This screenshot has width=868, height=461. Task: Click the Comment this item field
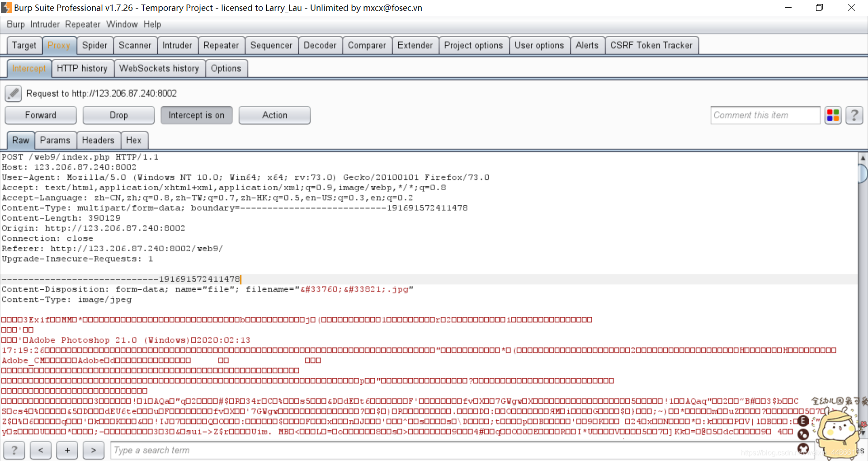pyautogui.click(x=765, y=115)
